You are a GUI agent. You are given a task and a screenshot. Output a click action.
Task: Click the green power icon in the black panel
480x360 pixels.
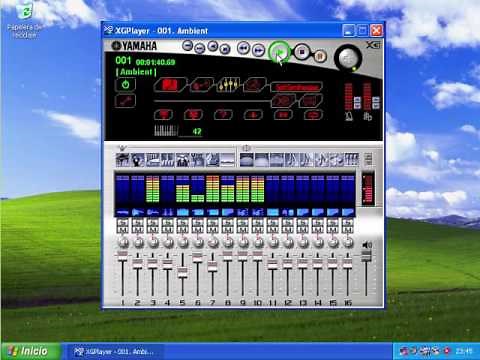pyautogui.click(x=125, y=85)
